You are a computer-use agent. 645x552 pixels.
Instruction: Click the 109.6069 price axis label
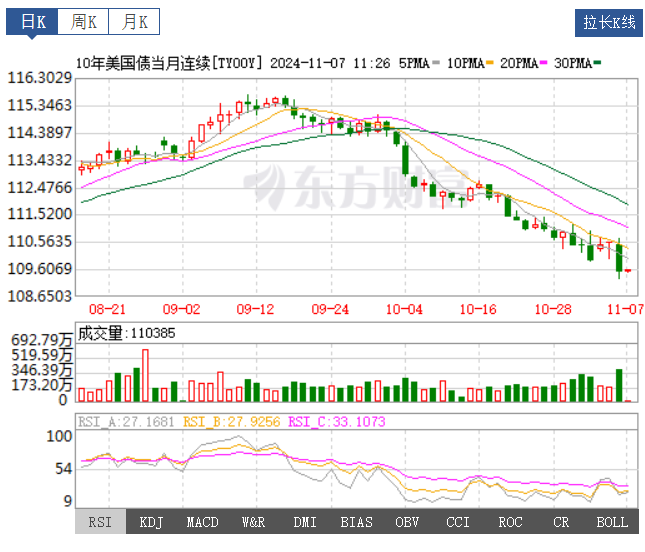click(x=40, y=269)
